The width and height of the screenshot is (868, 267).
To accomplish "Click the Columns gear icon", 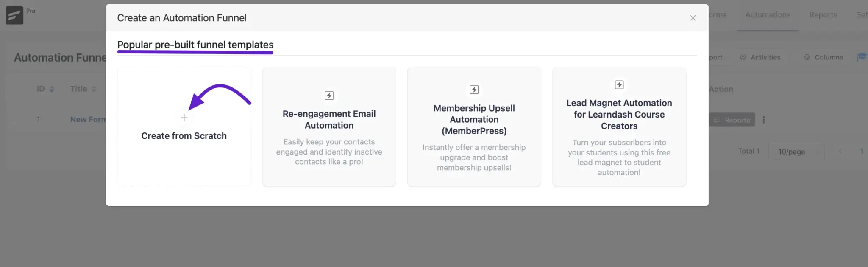I will [807, 57].
